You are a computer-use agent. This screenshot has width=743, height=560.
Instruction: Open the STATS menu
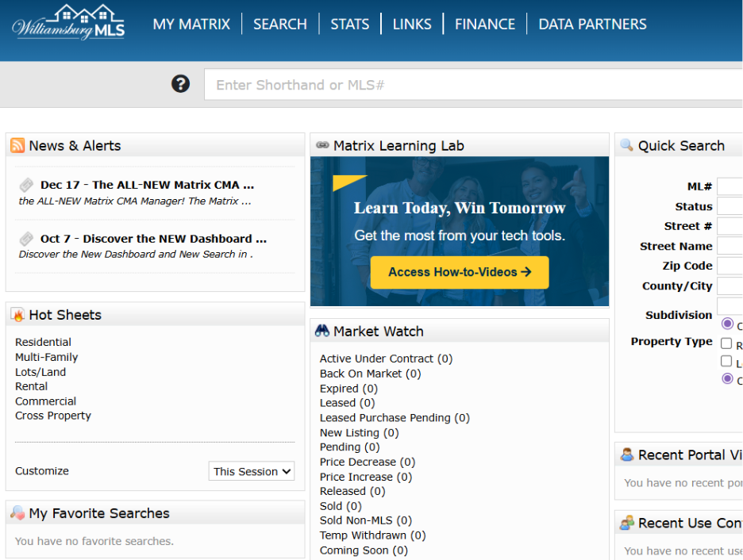(x=350, y=24)
